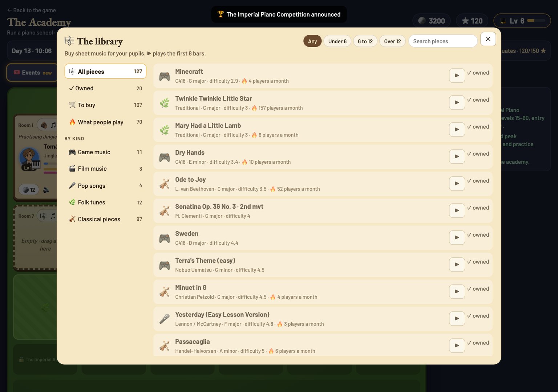Preview Twinkle Twinkle Little Star with play button

tap(457, 103)
